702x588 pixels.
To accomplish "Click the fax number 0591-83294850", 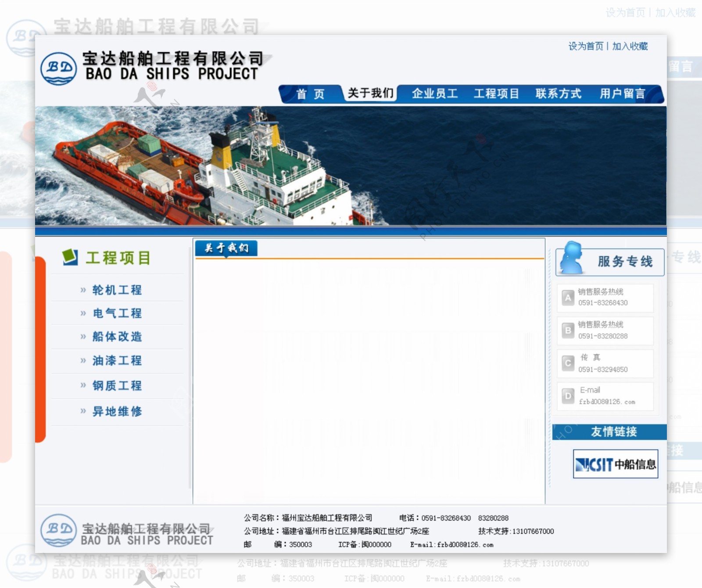I will [603, 369].
